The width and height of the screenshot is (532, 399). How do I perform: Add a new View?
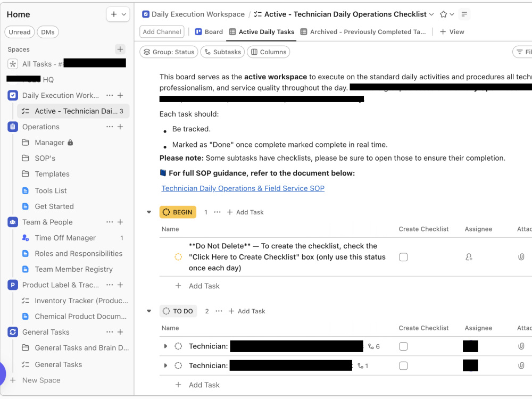tap(452, 31)
